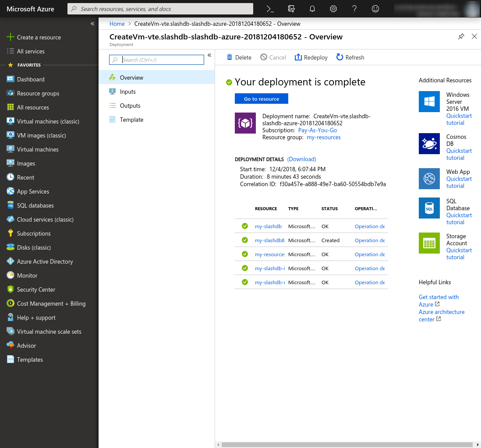Open the my-resources resource group link
Screen dimensions: 481x448
click(324, 137)
